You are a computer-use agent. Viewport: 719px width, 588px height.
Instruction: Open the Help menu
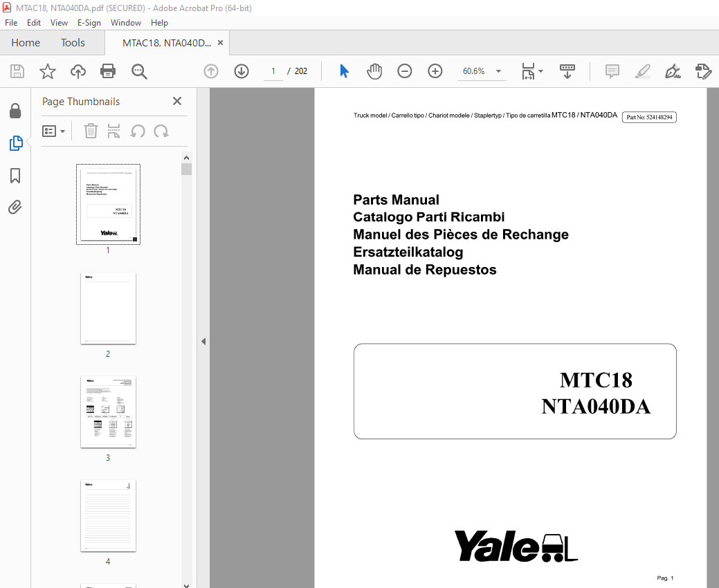(x=159, y=22)
